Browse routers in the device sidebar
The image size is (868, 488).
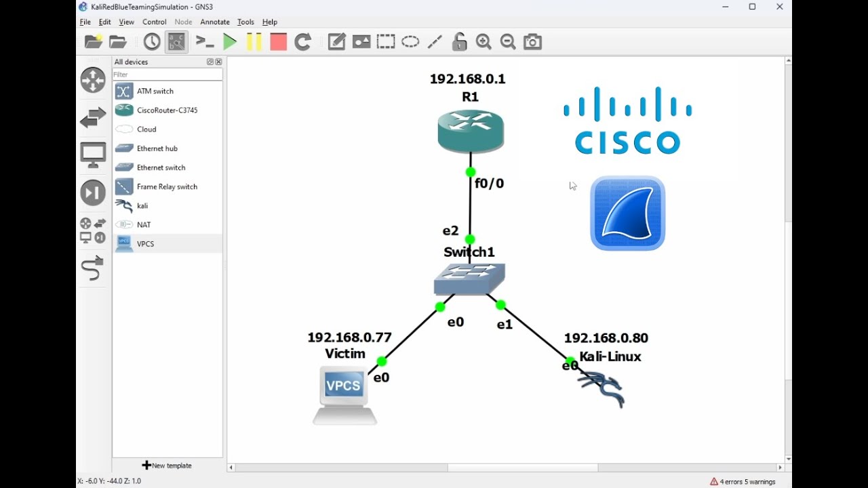click(93, 80)
